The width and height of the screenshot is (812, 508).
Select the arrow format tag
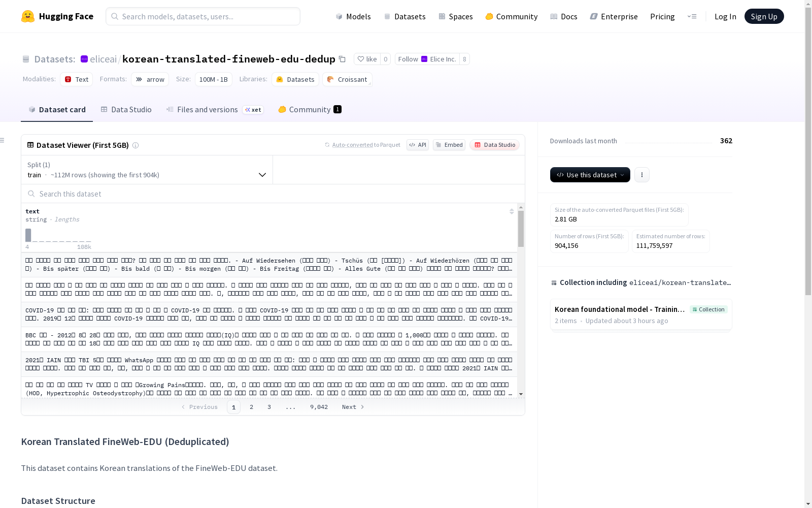click(x=150, y=79)
